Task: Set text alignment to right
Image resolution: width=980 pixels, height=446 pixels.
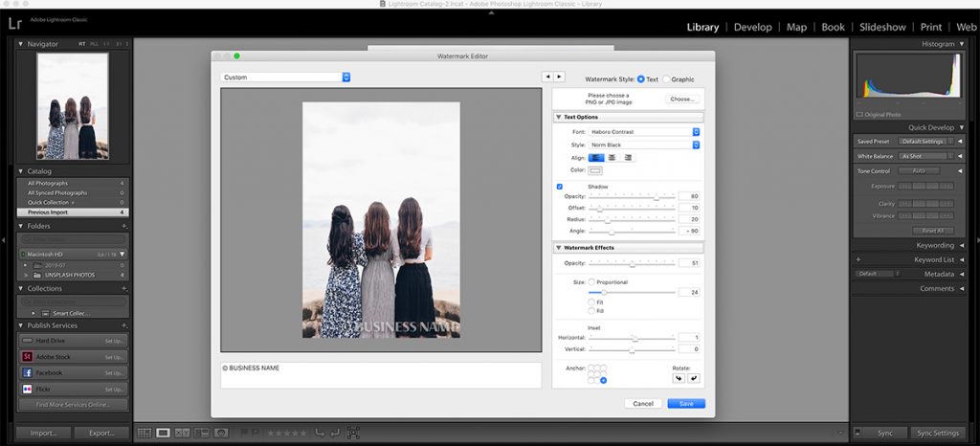Action: pyautogui.click(x=628, y=157)
